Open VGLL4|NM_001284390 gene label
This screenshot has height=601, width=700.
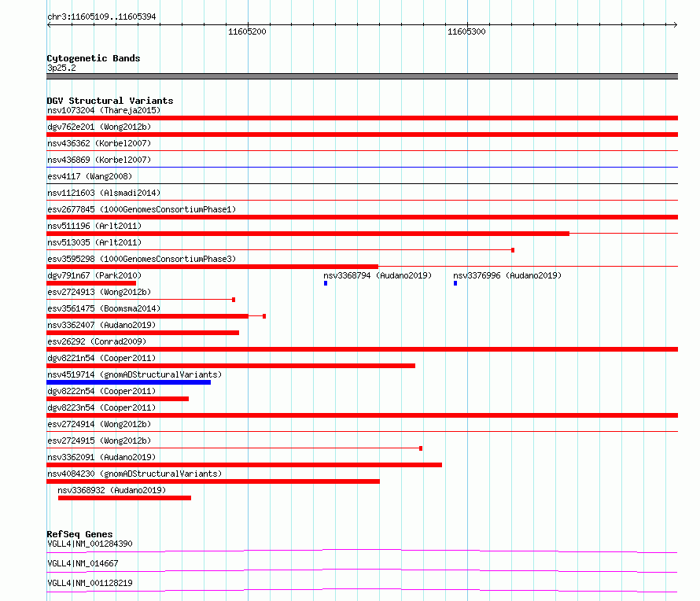tap(90, 544)
